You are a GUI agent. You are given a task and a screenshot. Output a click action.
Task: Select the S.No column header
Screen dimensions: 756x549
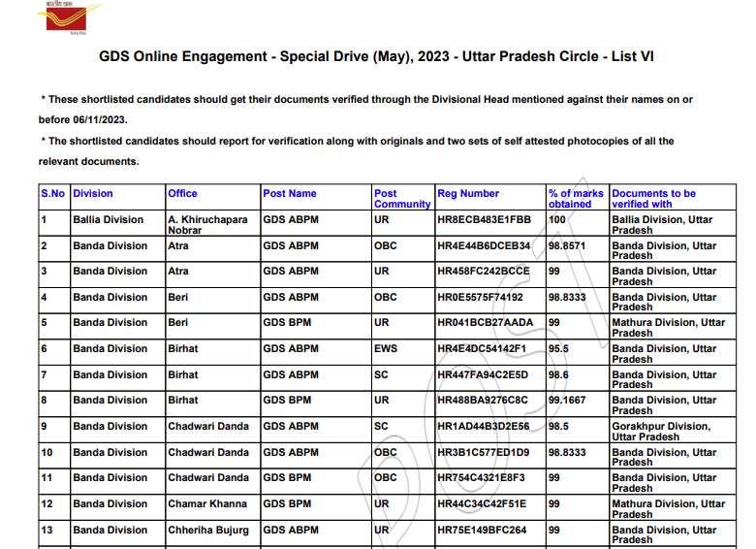[x=52, y=193]
